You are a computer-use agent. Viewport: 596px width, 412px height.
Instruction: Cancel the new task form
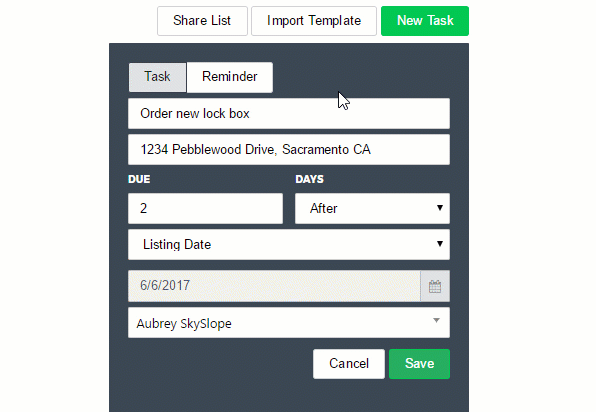point(349,364)
